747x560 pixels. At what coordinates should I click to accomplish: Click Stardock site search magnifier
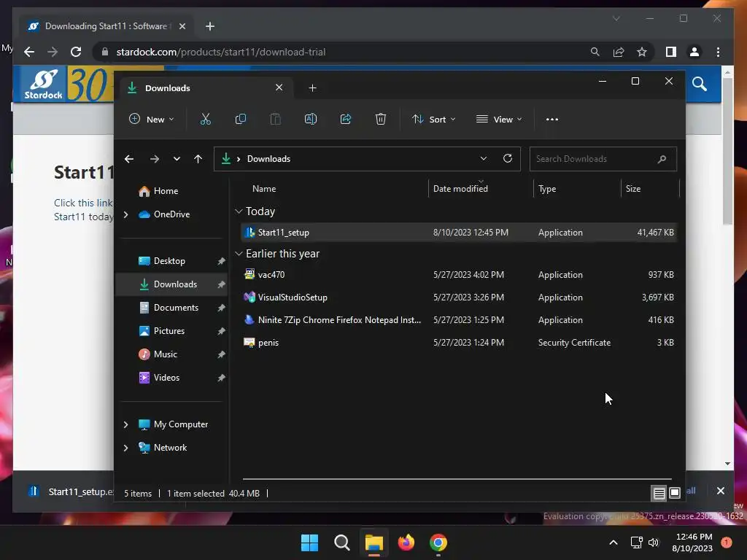pyautogui.click(x=700, y=85)
